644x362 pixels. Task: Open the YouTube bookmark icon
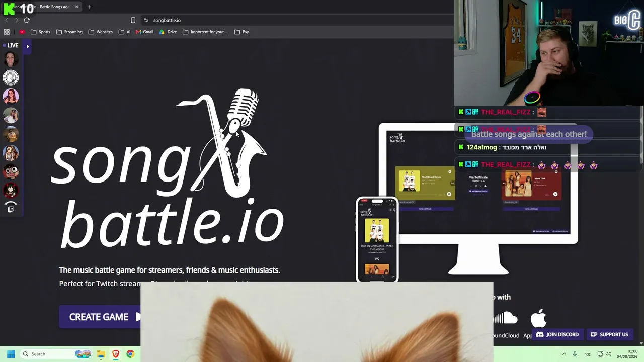click(22, 32)
